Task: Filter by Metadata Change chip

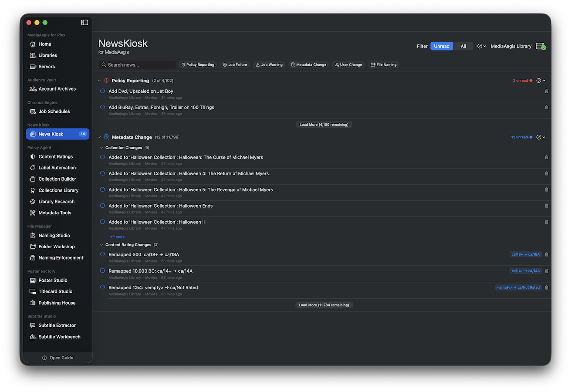Action: point(308,65)
